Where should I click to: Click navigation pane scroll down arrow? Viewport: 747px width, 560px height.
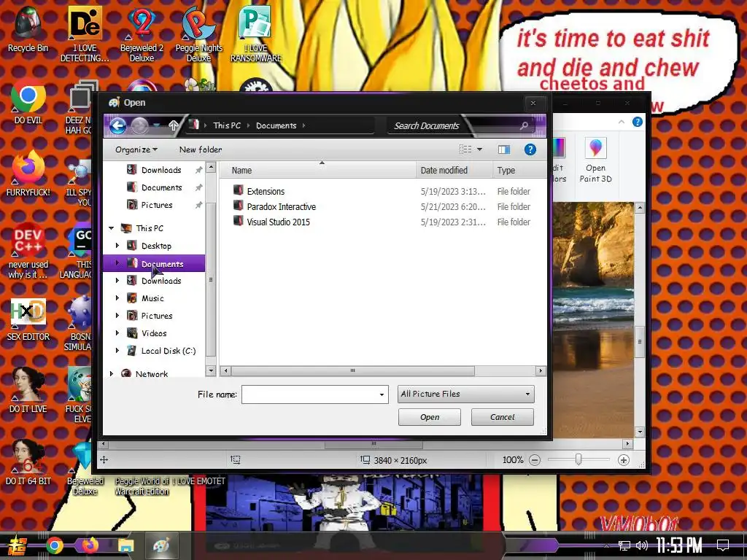211,370
